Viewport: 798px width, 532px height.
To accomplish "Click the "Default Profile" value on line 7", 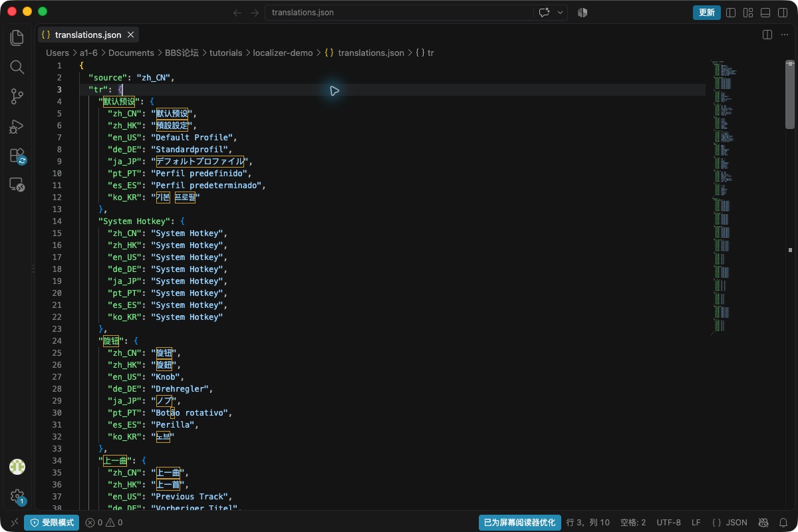I will [192, 138].
